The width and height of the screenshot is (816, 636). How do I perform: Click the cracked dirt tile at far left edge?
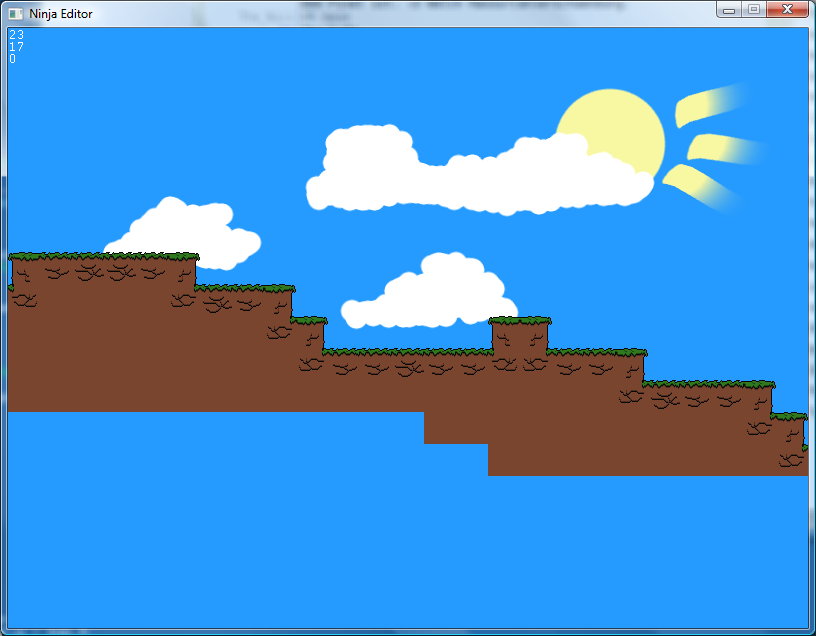tap(22, 299)
